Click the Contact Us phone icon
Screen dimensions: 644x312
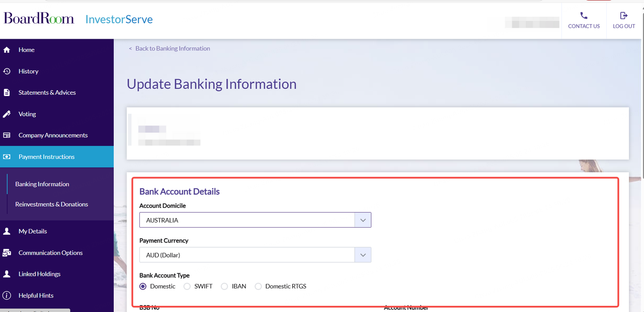coord(584,16)
